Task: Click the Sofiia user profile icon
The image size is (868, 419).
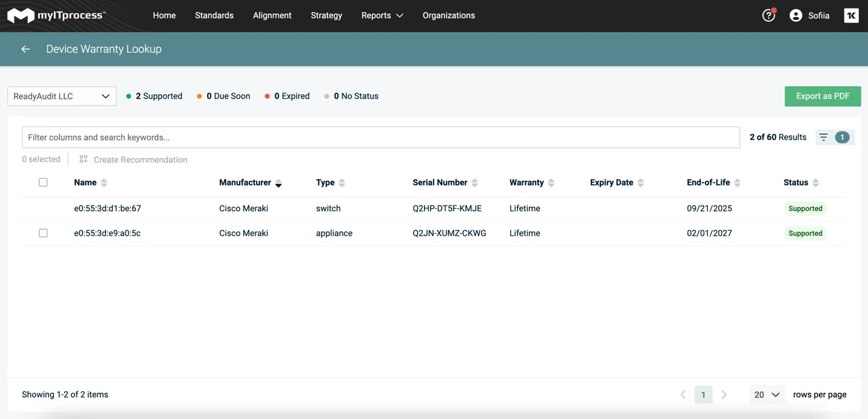Action: coord(796,16)
